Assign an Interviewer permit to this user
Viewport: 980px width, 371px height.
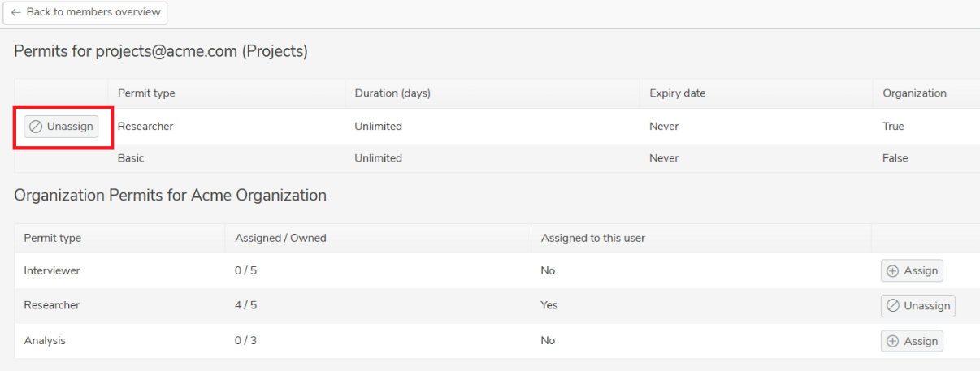pyautogui.click(x=912, y=271)
